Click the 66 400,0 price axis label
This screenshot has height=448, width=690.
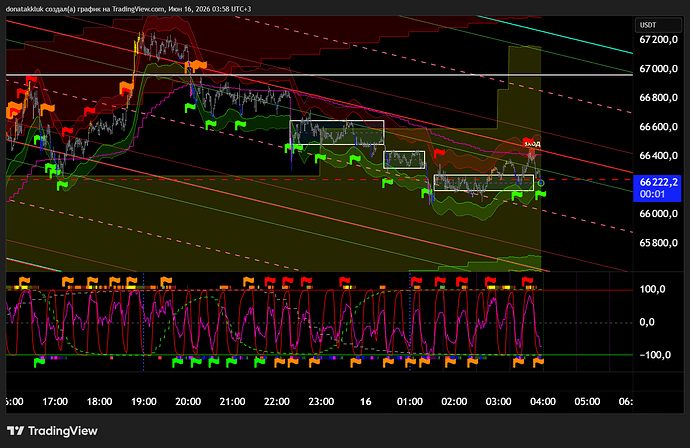click(x=658, y=156)
